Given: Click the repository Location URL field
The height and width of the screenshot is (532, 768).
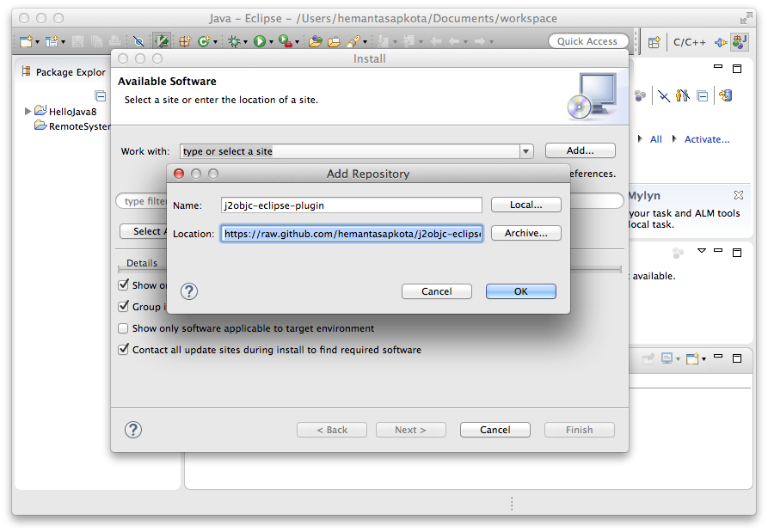Looking at the screenshot, I should (351, 234).
